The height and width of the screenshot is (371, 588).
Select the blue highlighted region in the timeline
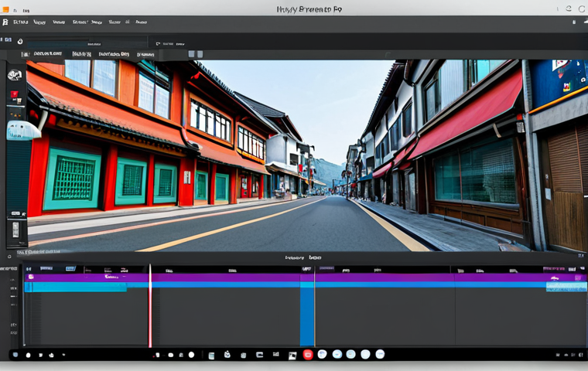point(306,314)
